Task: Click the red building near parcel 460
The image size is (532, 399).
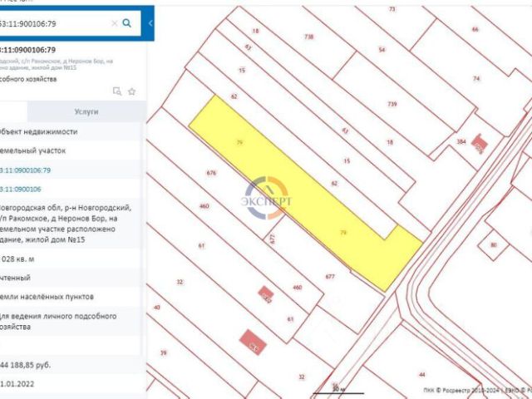Action: click(x=266, y=294)
